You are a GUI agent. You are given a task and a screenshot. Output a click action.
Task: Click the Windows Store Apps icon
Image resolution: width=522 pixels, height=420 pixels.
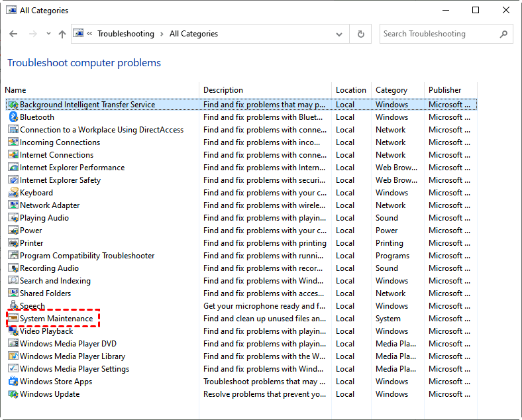(13, 382)
